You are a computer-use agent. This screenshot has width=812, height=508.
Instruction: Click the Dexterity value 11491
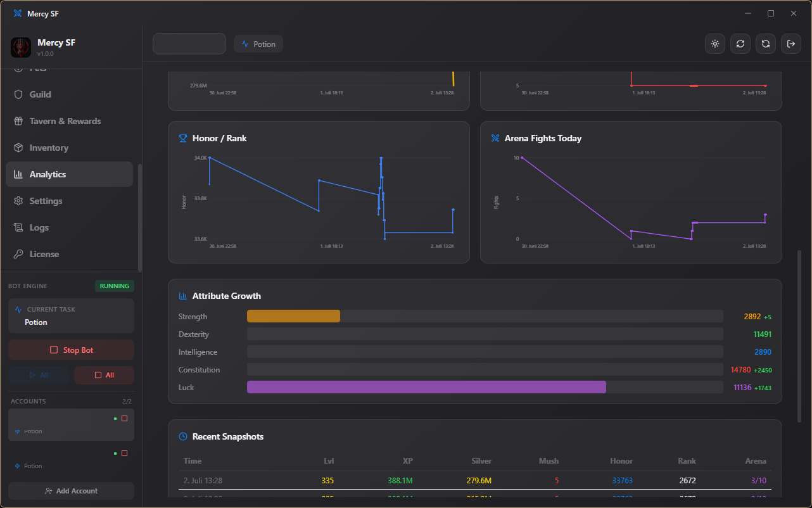tap(763, 334)
